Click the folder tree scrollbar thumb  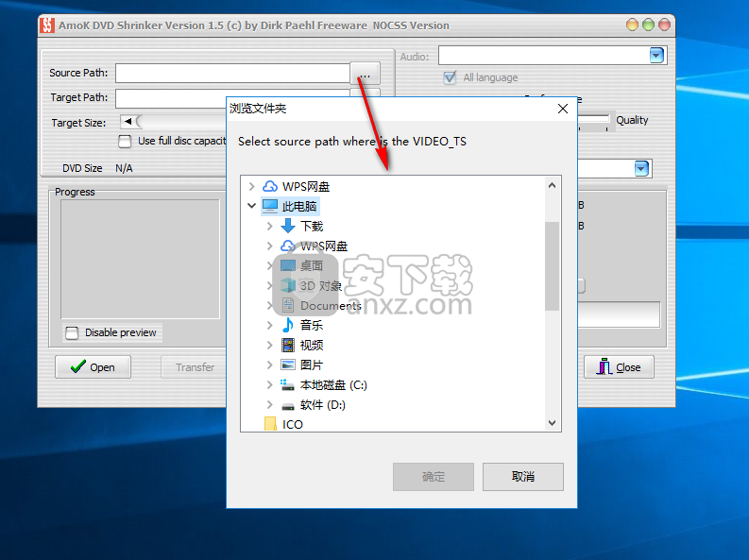coord(552,266)
